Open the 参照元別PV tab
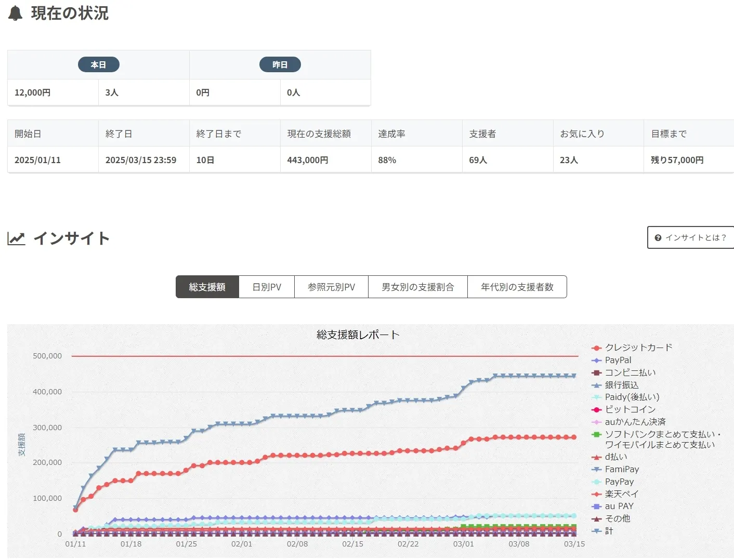 tap(331, 287)
